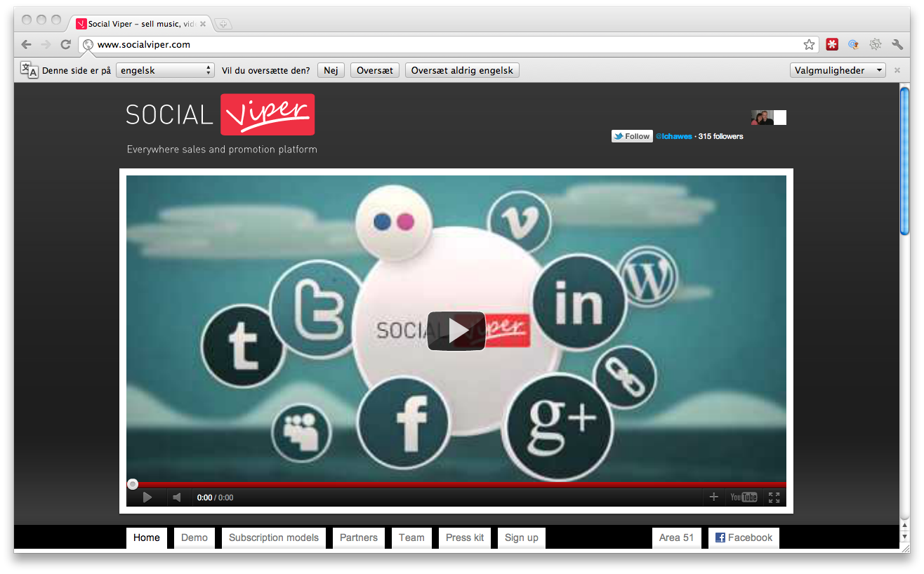Close the translation bar
This screenshot has width=924, height=574.
pyautogui.click(x=897, y=70)
